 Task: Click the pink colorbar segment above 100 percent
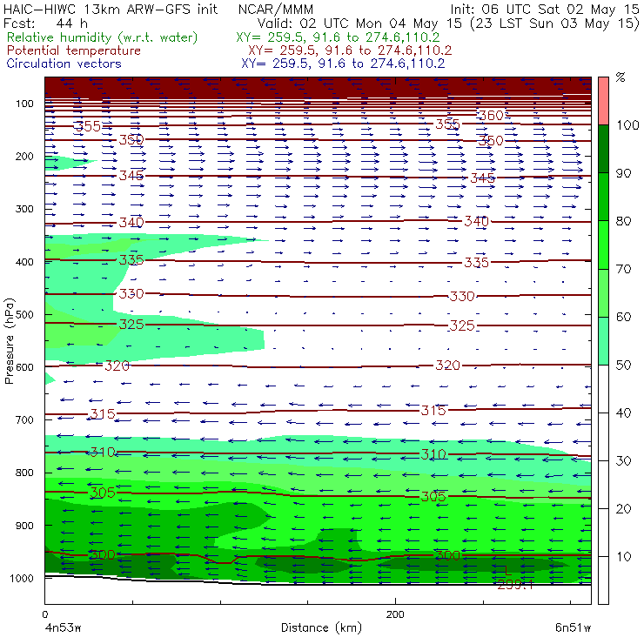tap(603, 101)
